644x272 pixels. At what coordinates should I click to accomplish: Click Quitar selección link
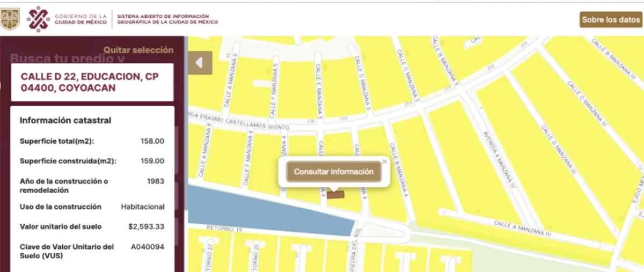tap(138, 50)
